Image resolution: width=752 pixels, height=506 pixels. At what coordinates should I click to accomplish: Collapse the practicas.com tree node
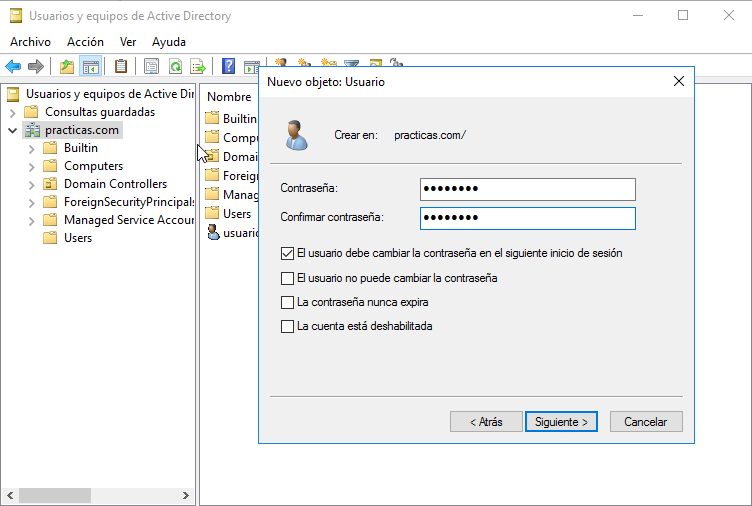coord(13,130)
